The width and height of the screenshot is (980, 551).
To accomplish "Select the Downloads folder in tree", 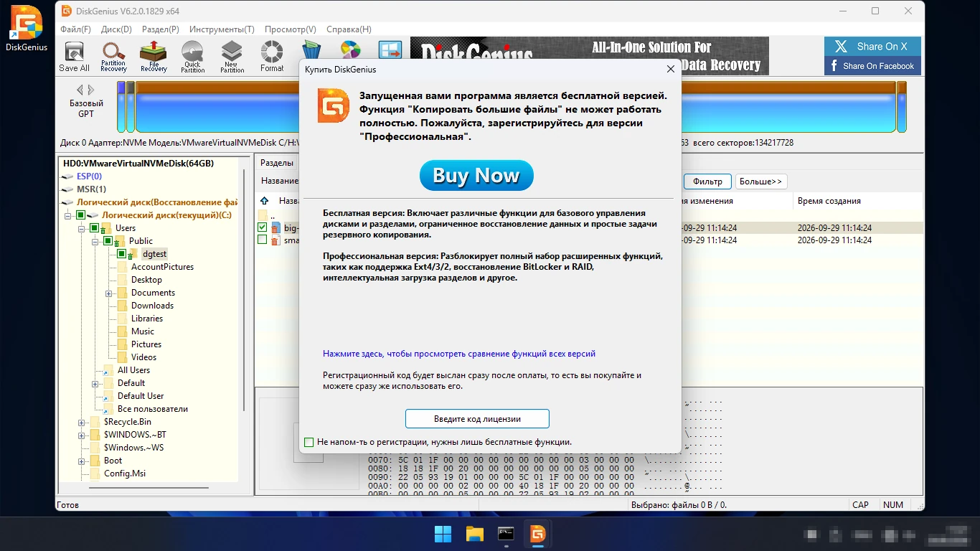I will 152,306.
